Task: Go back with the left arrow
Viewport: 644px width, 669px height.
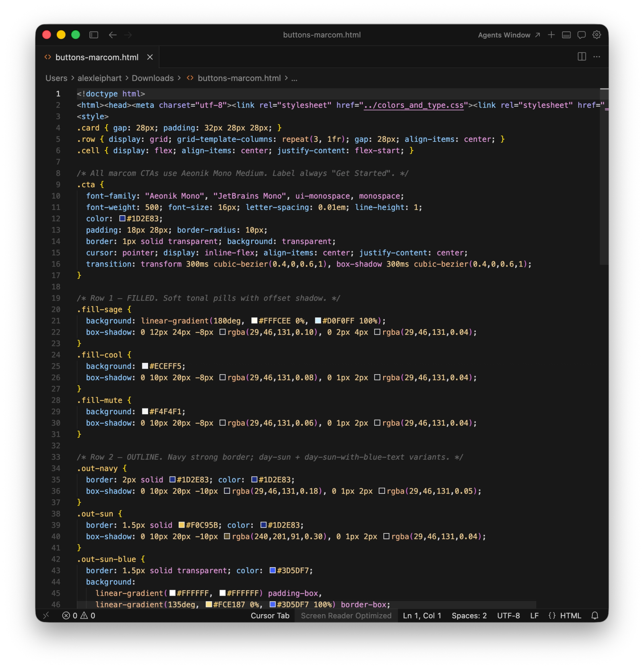Action: coord(113,35)
